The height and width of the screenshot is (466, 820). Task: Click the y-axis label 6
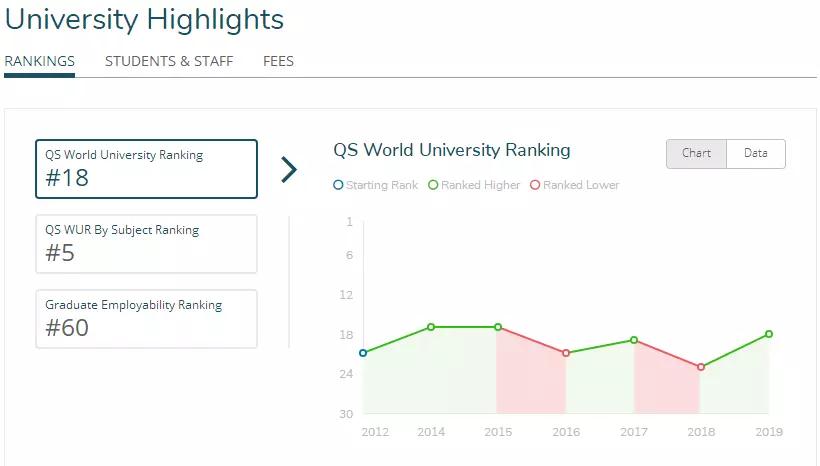[349, 255]
